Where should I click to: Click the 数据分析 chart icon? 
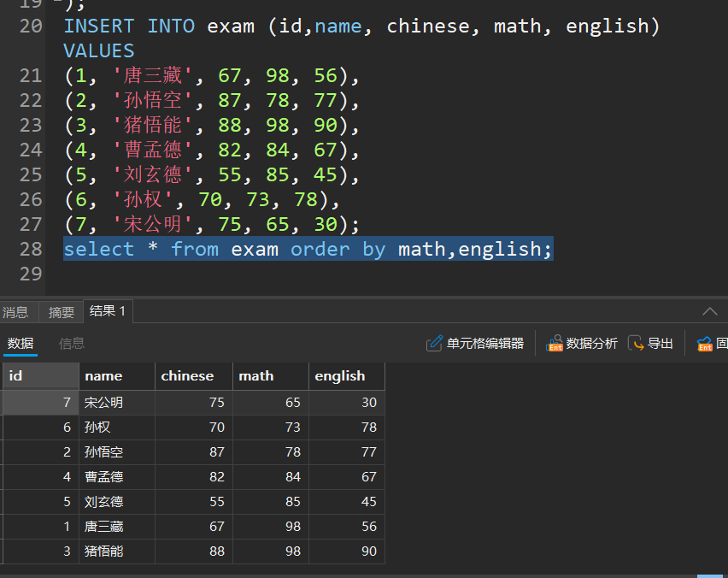[x=555, y=344]
